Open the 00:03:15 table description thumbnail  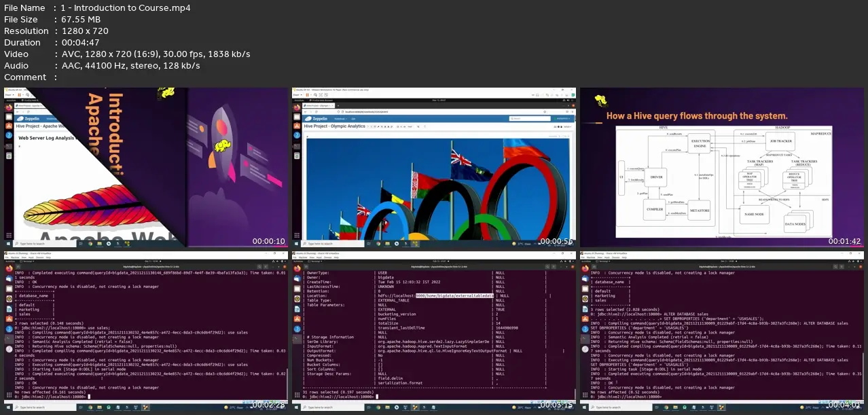[435, 331]
